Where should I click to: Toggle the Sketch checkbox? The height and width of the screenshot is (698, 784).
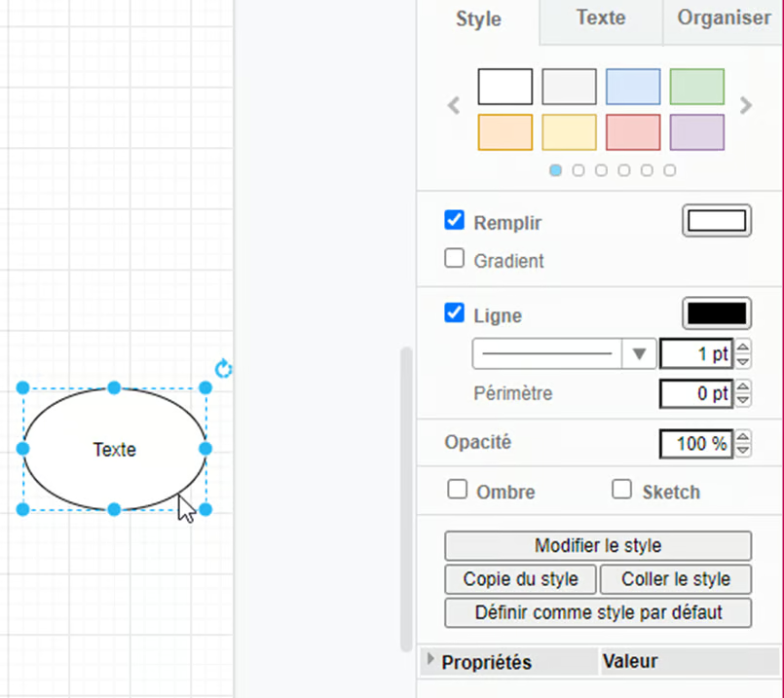621,490
